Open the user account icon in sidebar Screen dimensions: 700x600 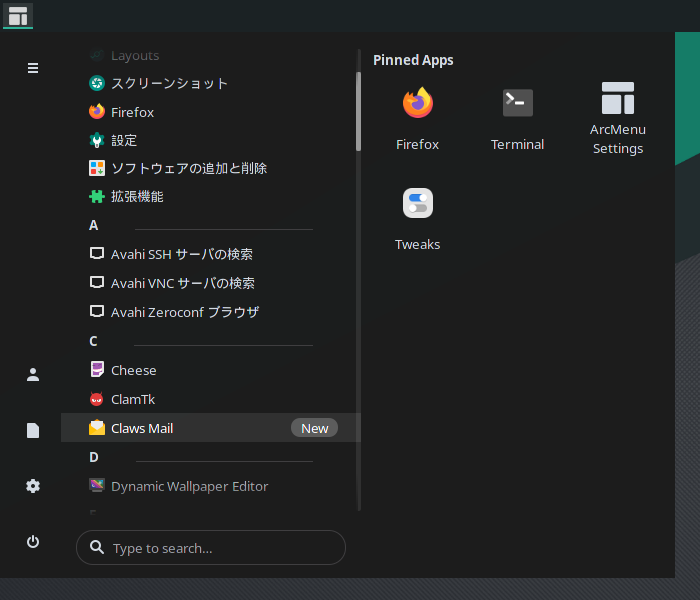point(33,374)
